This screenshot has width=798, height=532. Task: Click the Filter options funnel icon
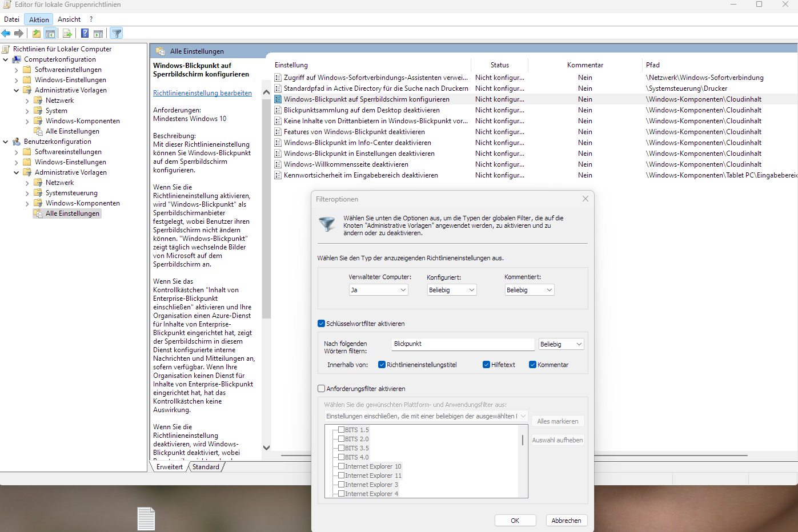(x=116, y=33)
